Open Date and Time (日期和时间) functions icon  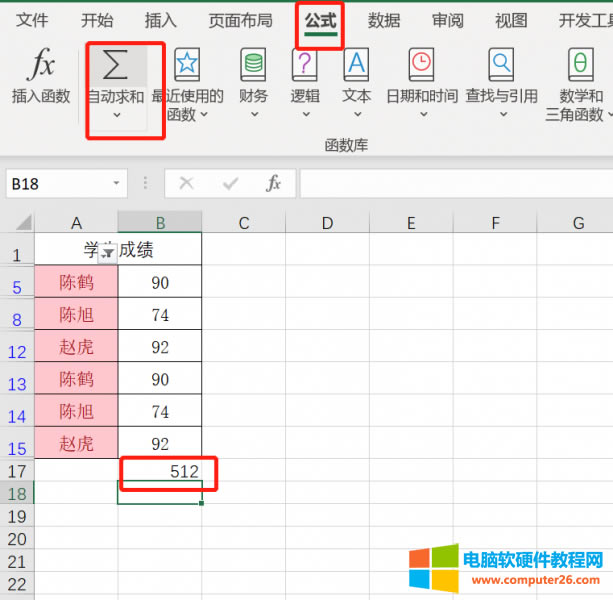(421, 64)
